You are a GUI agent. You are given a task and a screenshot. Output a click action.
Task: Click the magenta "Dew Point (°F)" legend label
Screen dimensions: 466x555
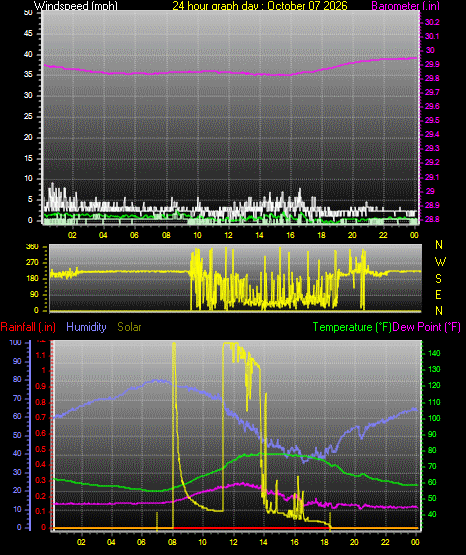427,327
